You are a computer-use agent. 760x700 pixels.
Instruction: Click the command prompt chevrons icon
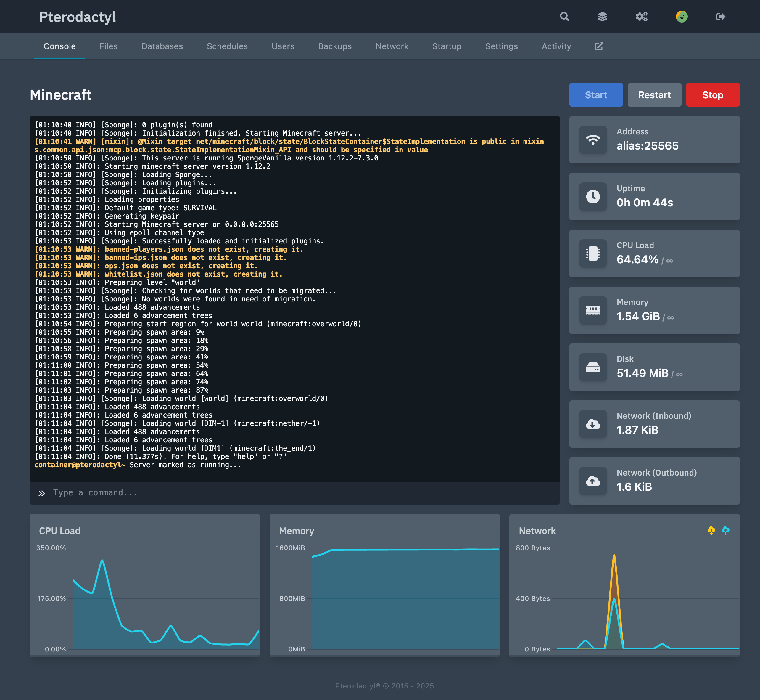(42, 493)
